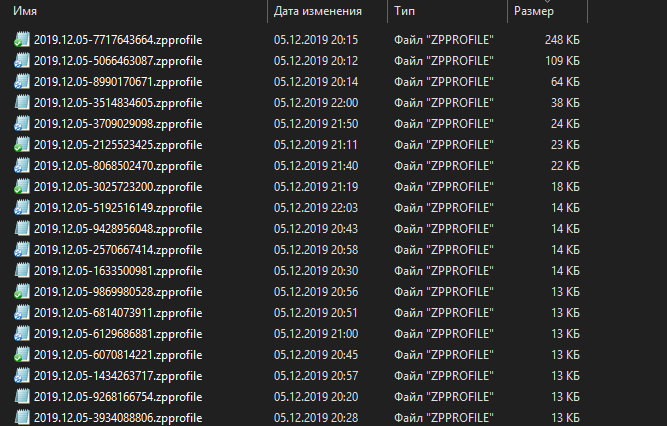Sort by the Имя column header
The image size is (667, 426).
[25, 11]
